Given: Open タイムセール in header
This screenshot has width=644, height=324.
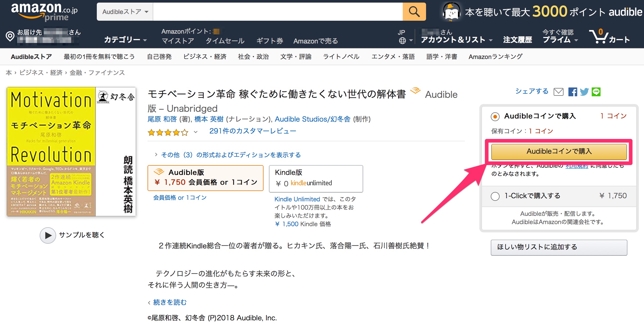Looking at the screenshot, I should (225, 41).
